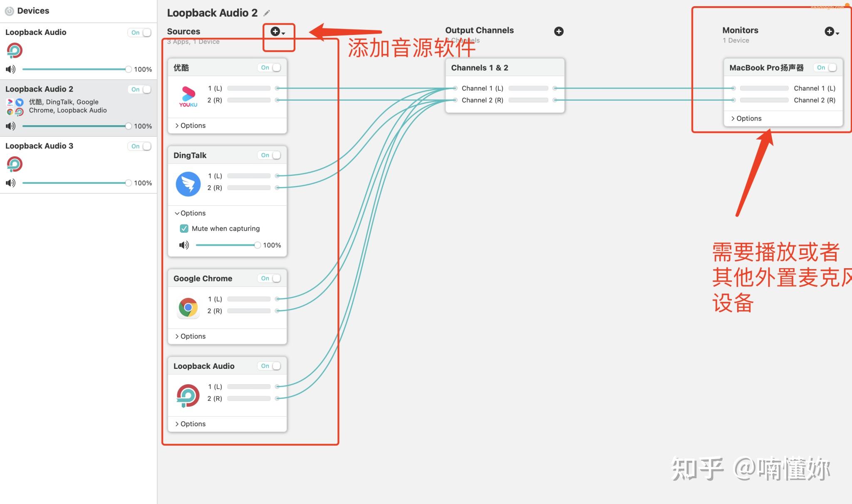852x504 pixels.
Task: Expand the Youku Options section
Action: point(190,125)
